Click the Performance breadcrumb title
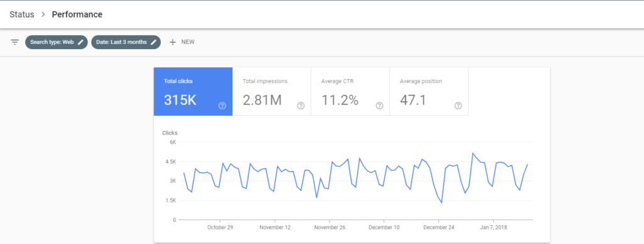Screen dimensions: 644x244 tap(77, 15)
